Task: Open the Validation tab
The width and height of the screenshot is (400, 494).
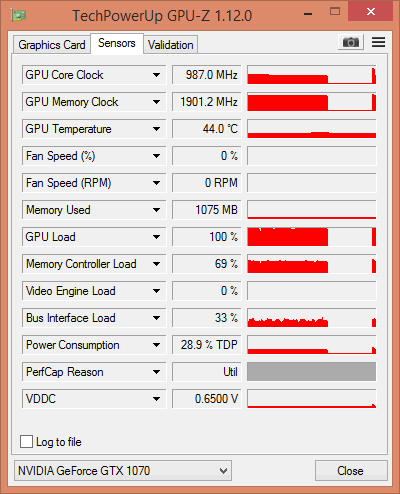Action: 171,45
